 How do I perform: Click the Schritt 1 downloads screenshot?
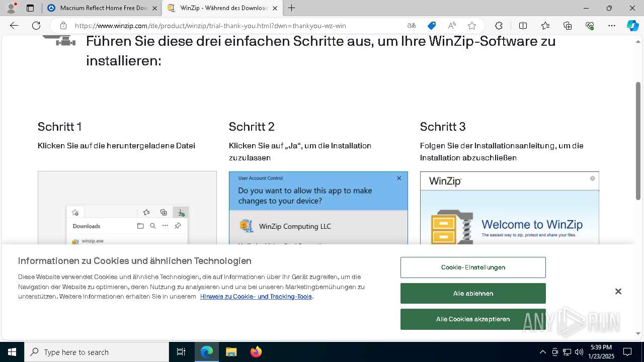pyautogui.click(x=127, y=208)
